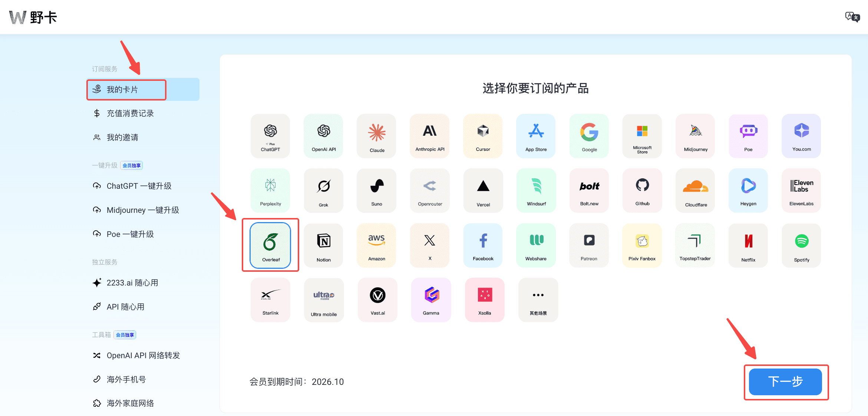Screen dimensions: 868x416
Task: Select the Poe product card
Action: click(748, 136)
